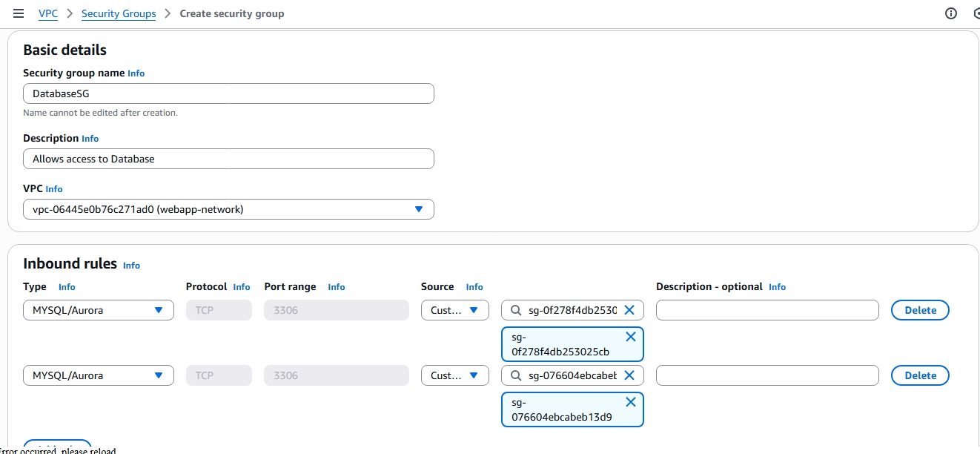Image resolution: width=980 pixels, height=454 pixels.
Task: Delete the second inbound rule
Action: click(x=920, y=375)
